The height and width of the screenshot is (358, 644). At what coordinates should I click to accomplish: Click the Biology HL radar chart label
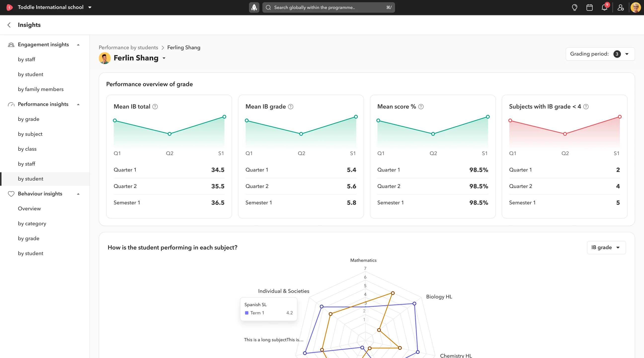click(439, 297)
